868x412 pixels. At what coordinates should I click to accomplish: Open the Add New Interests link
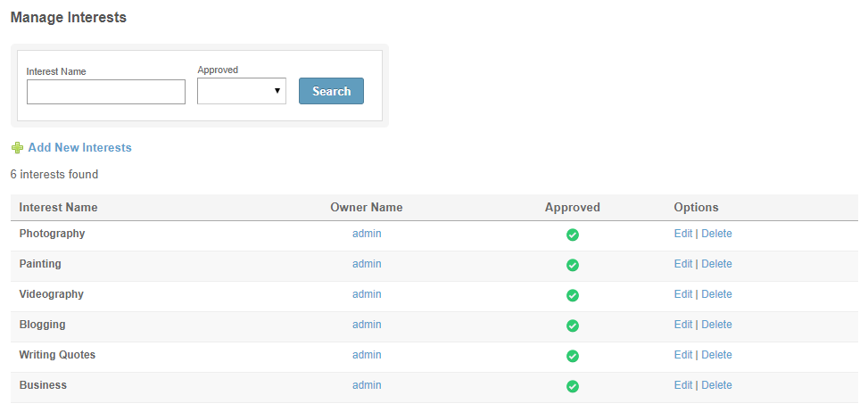(x=79, y=148)
